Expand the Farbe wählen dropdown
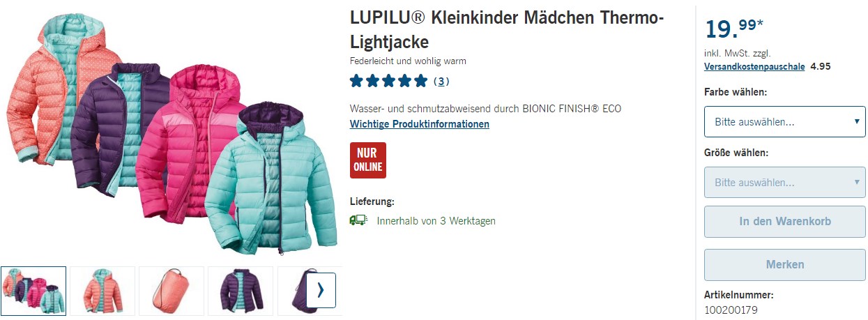Viewport: 868px width, 320px height. point(785,122)
